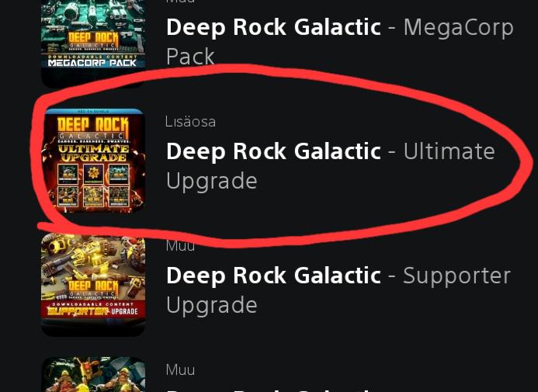538x392 pixels.
Task: Click the Lisäosa category label
Action: (190, 122)
